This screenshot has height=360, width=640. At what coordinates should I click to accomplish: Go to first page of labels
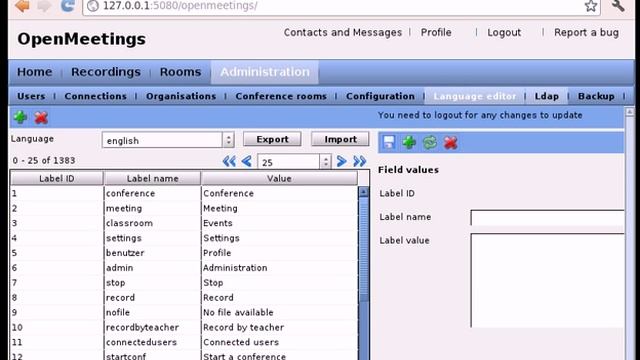(x=229, y=161)
